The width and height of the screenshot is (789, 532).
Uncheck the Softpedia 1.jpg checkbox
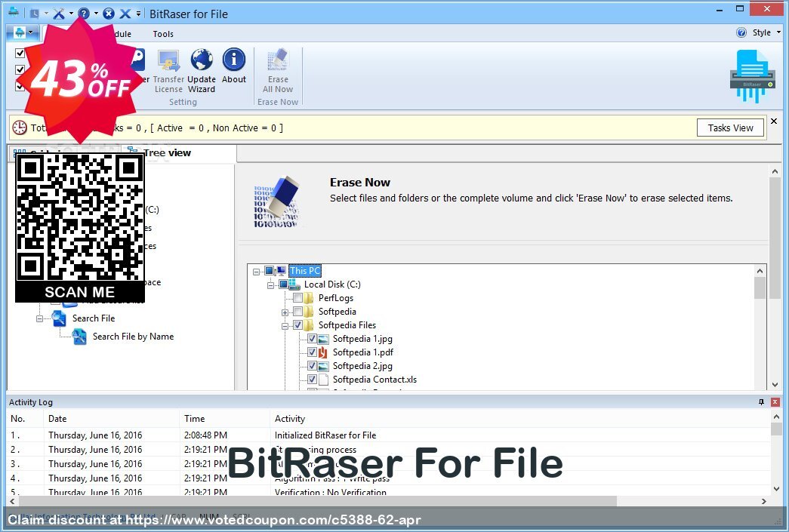click(x=312, y=339)
